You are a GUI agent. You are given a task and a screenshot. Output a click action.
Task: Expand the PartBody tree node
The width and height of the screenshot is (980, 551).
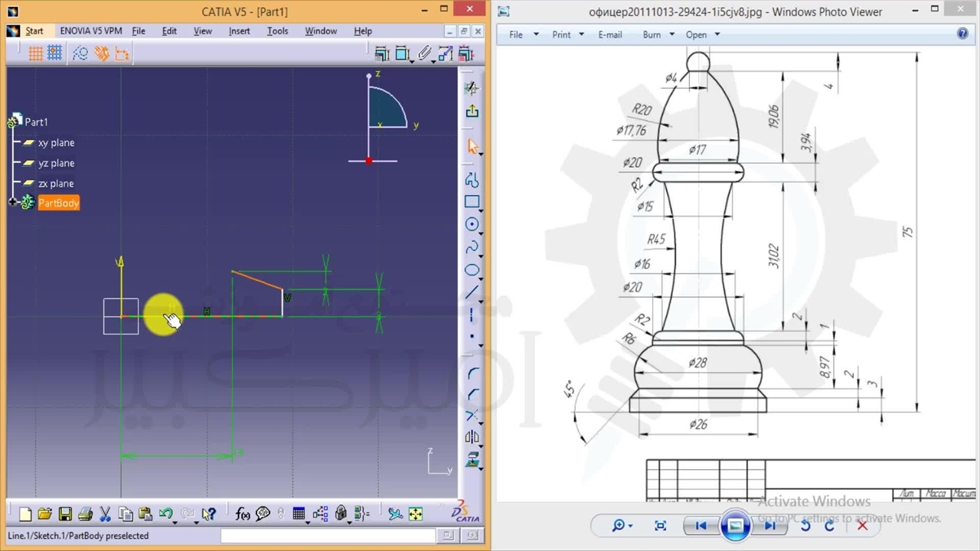pyautogui.click(x=13, y=203)
